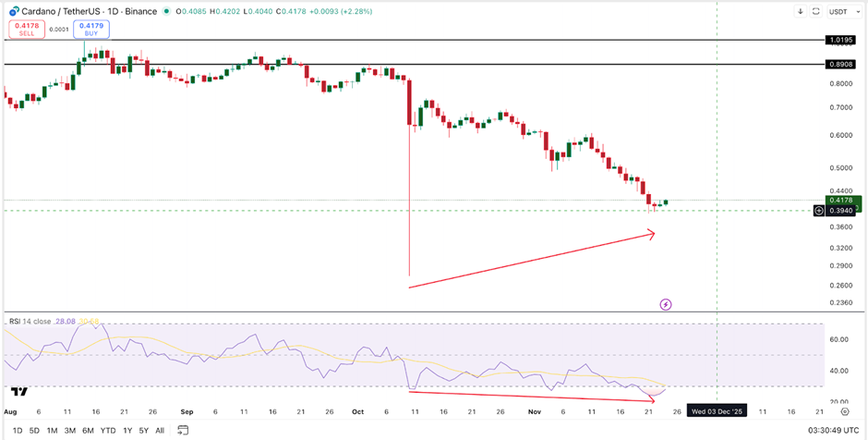
Task: Click the Wed 03 Dec '25 date label
Action: pos(717,411)
